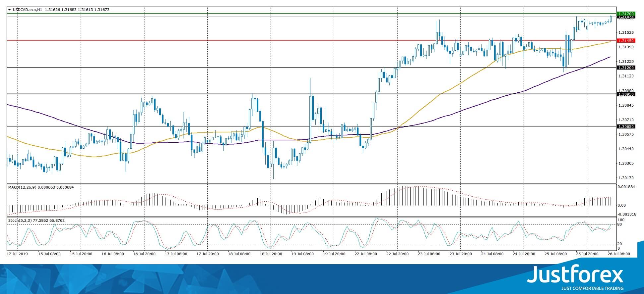Click the 1.30710 price axis value
This screenshot has width=644, height=294.
[626, 120]
